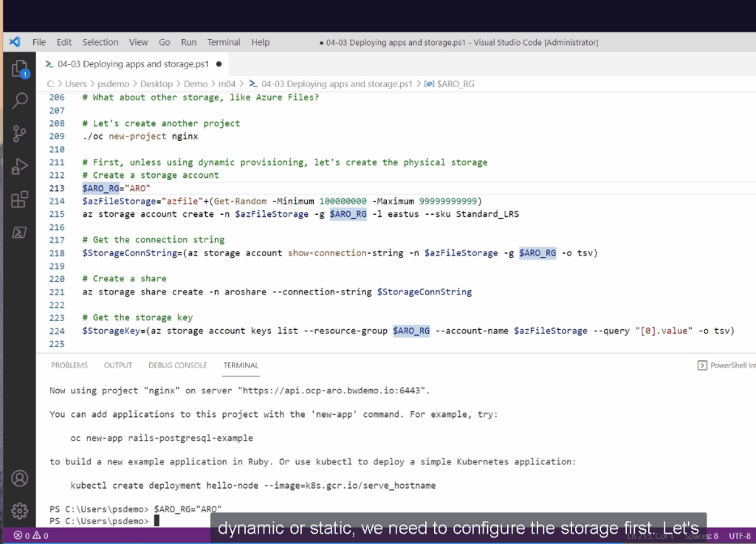Click the "# Create a share" comment

coord(124,279)
